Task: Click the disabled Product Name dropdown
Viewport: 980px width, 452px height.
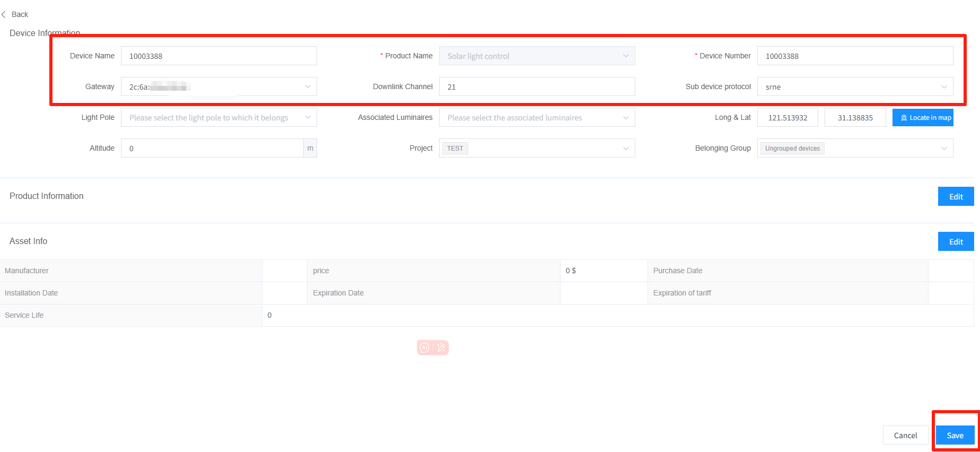Action: (x=536, y=56)
